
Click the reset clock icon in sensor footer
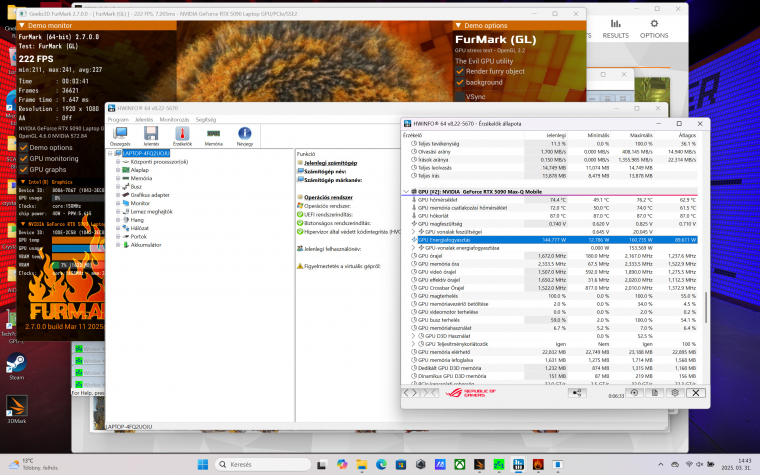634,393
